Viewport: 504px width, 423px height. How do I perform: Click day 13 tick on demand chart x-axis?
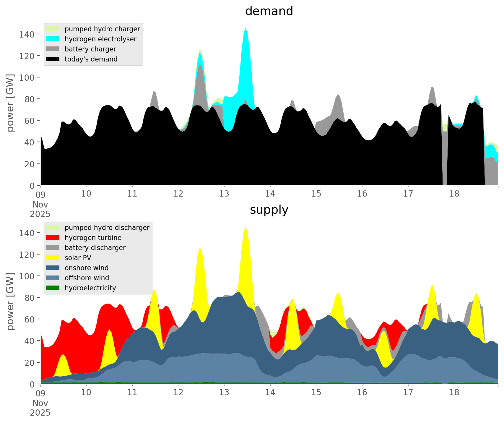pos(224,194)
